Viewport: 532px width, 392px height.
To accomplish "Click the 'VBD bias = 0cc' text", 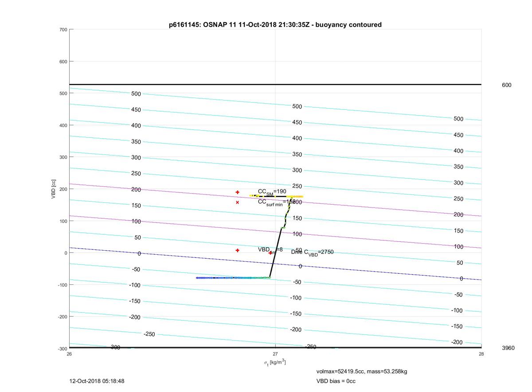I will (x=336, y=381).
